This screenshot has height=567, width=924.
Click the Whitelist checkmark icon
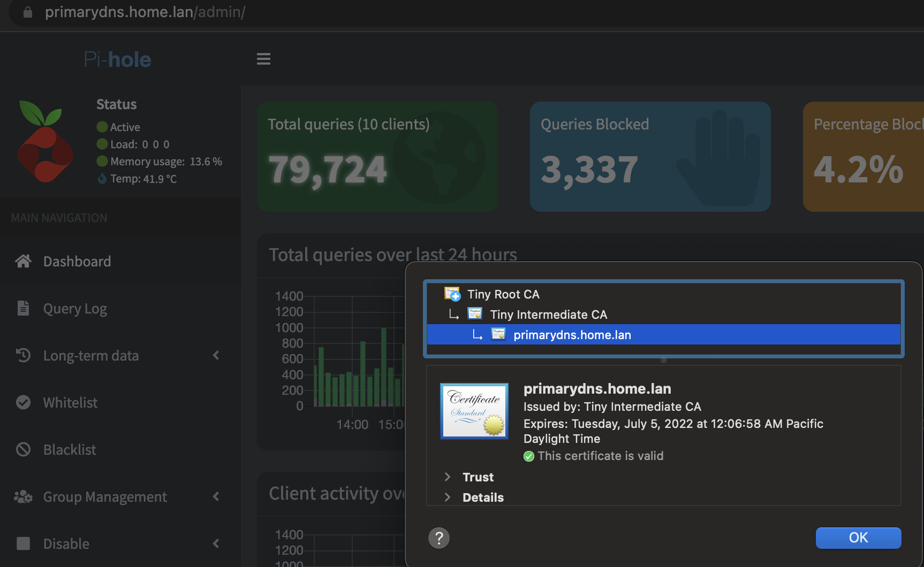[23, 402]
